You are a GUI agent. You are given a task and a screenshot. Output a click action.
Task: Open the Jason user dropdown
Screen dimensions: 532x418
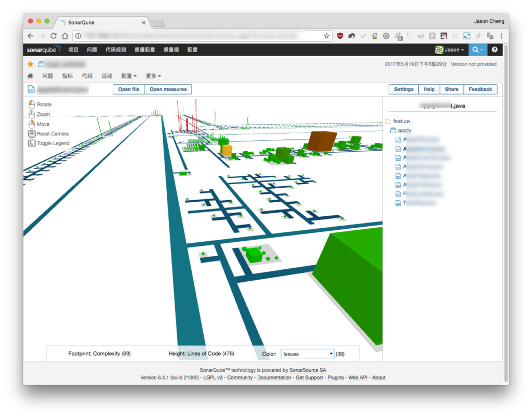pyautogui.click(x=449, y=49)
